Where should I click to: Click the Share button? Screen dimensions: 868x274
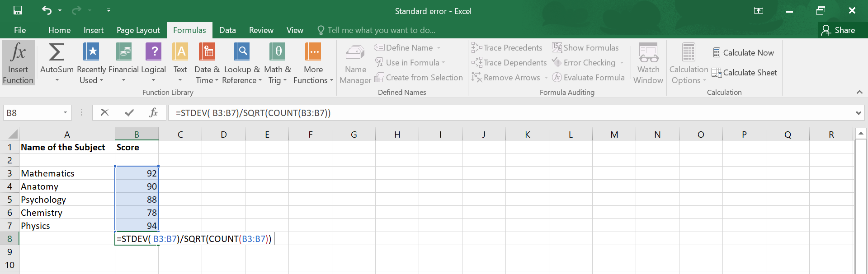(839, 30)
